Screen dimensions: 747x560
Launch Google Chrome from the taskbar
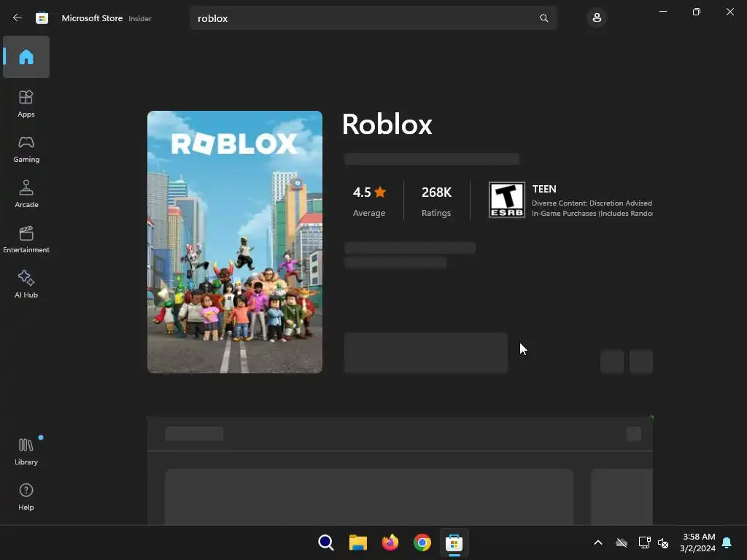click(x=422, y=542)
